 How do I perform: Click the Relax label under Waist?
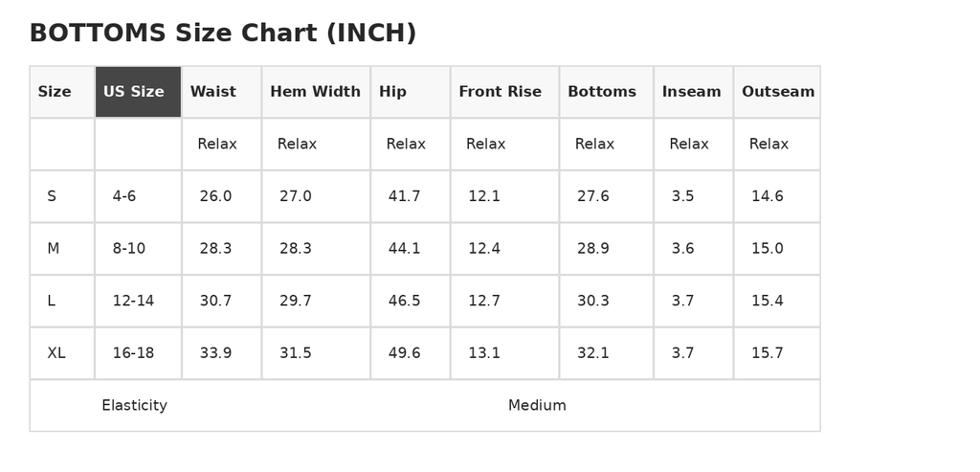click(217, 145)
